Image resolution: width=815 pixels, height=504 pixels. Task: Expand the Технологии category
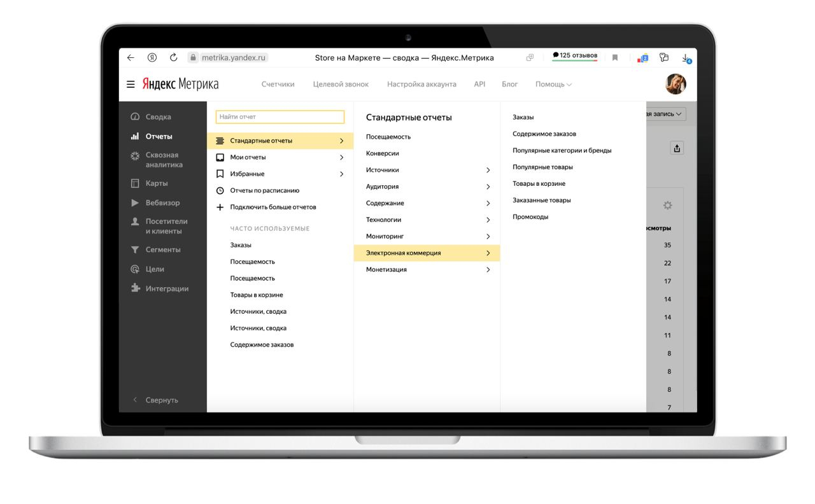pyautogui.click(x=427, y=220)
